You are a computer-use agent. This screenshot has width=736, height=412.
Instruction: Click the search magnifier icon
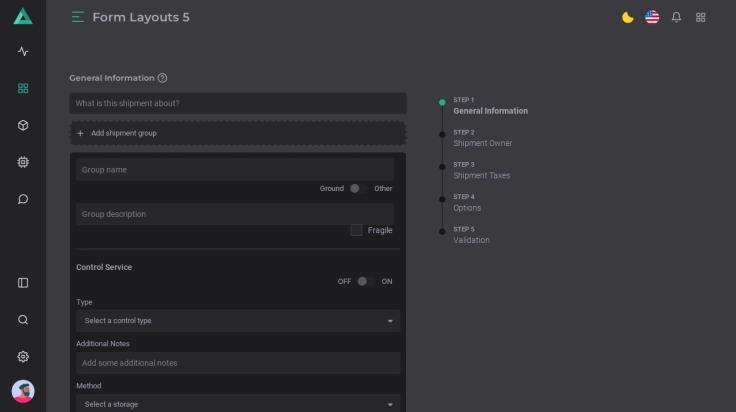(23, 320)
